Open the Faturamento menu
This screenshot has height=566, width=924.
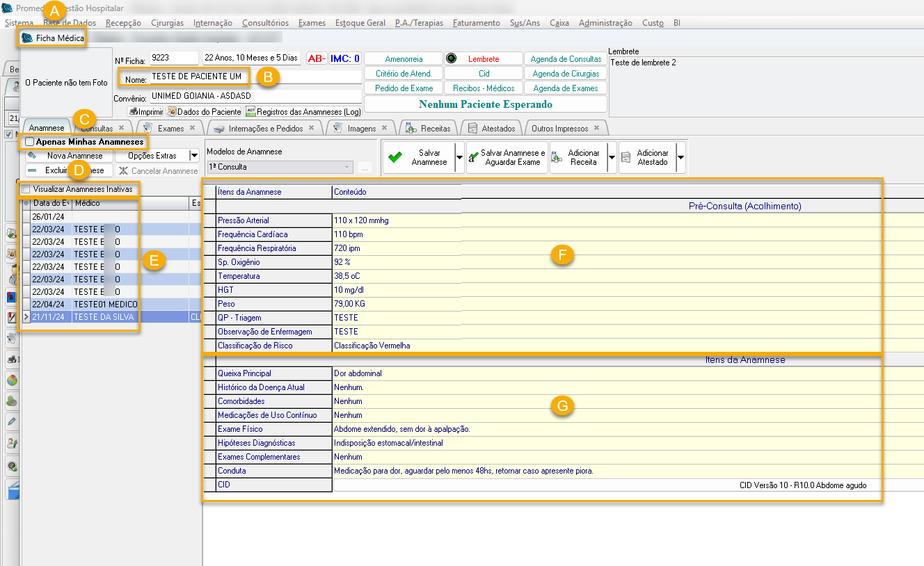pos(476,23)
